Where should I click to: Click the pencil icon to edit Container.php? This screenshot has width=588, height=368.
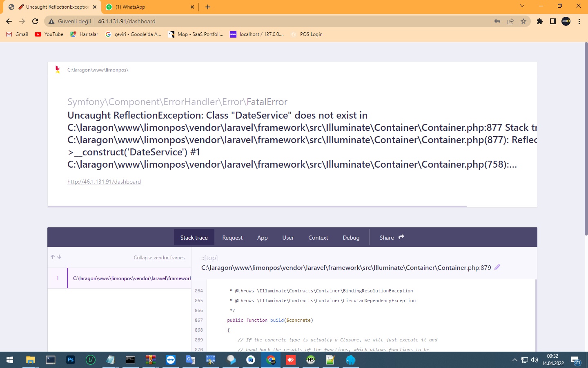497,267
